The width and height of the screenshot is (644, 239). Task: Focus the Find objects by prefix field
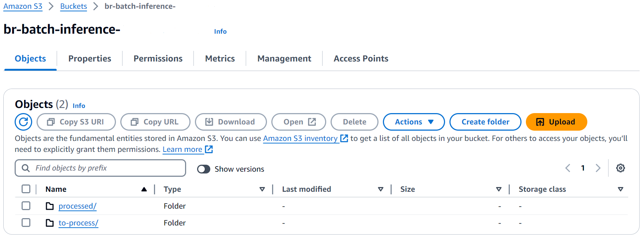point(100,168)
